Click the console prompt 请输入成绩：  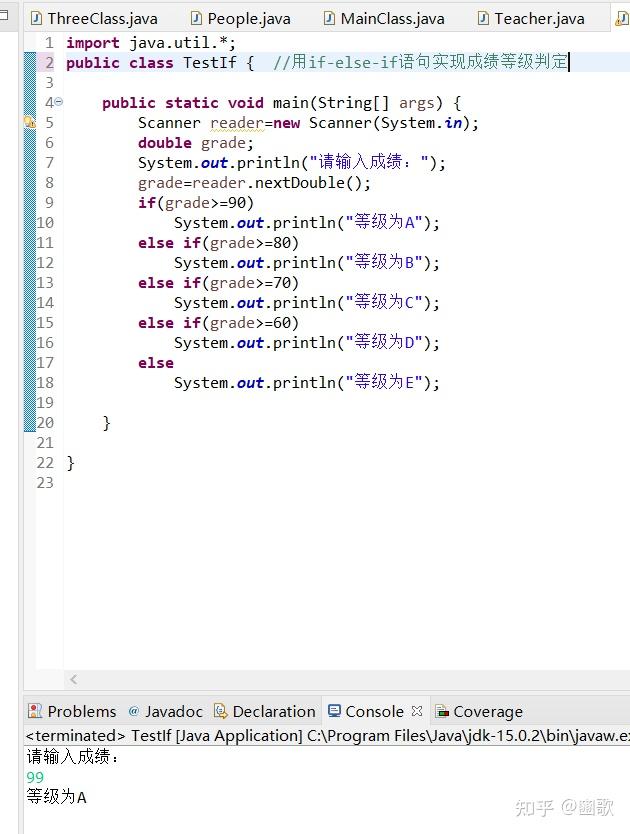(x=72, y=756)
